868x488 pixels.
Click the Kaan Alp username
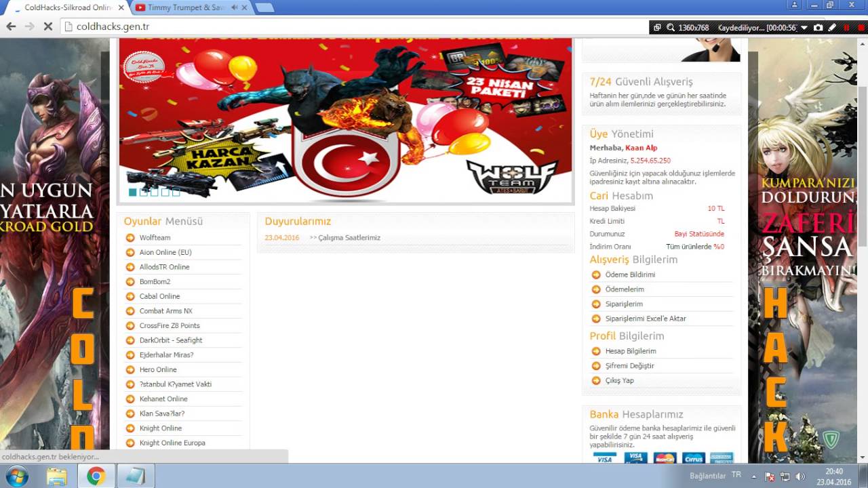coord(641,148)
